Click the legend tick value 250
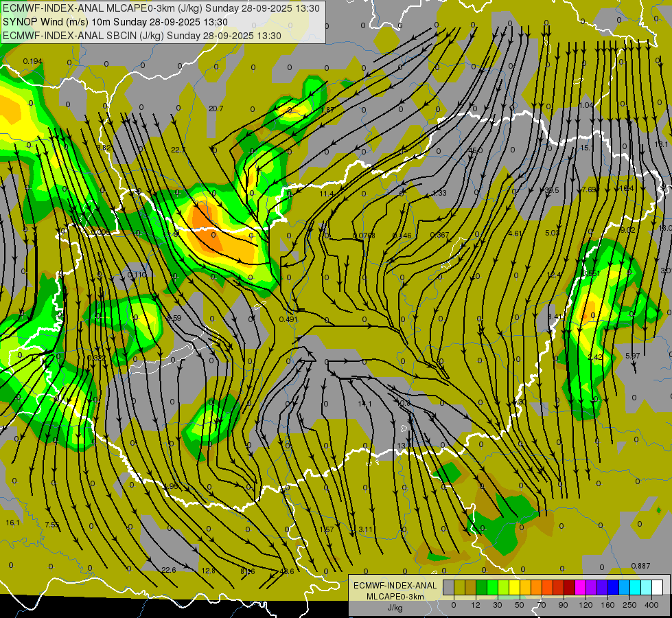This screenshot has height=618, width=672. click(x=629, y=605)
